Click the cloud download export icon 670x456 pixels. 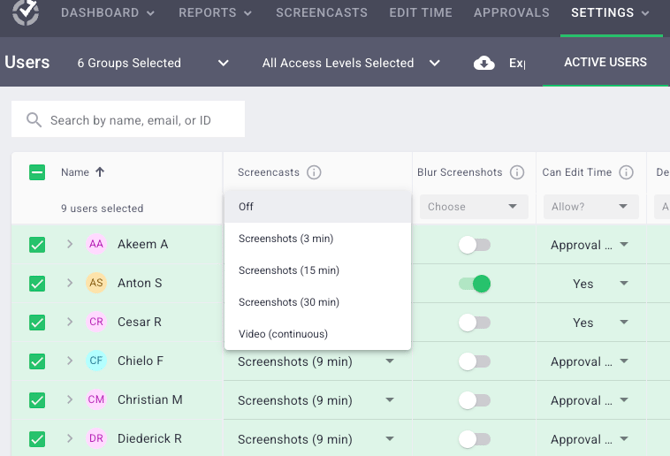point(484,63)
